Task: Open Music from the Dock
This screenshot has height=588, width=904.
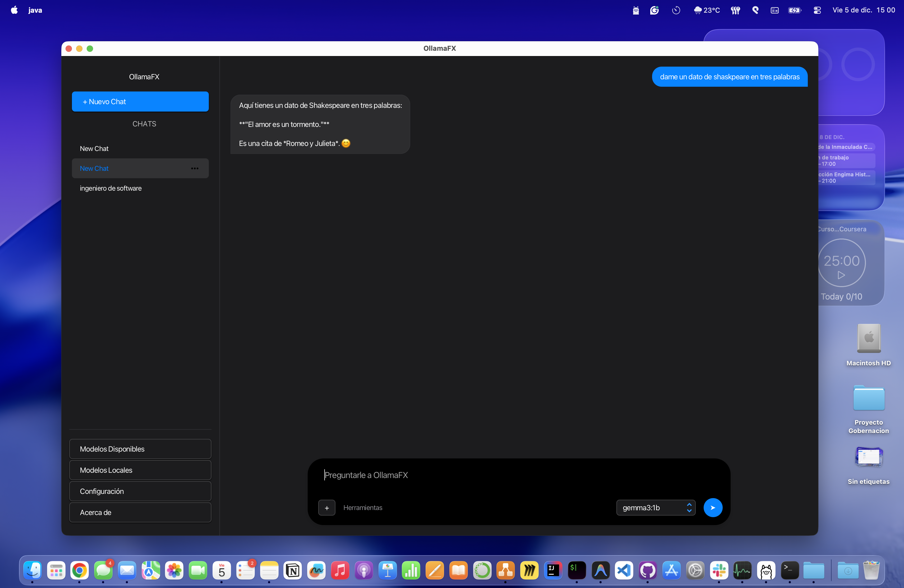Action: (x=340, y=571)
